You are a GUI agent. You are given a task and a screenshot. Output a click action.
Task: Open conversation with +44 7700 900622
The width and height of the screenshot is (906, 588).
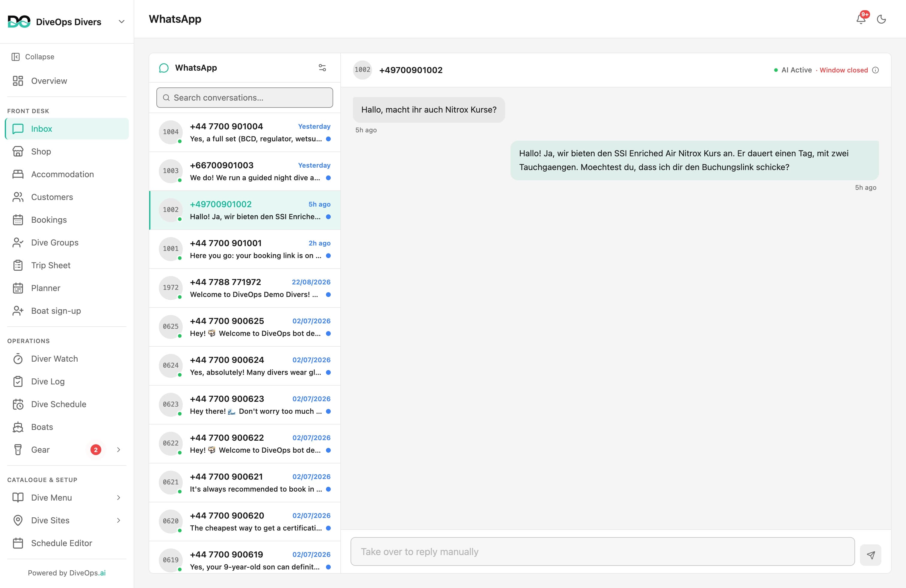pos(245,444)
